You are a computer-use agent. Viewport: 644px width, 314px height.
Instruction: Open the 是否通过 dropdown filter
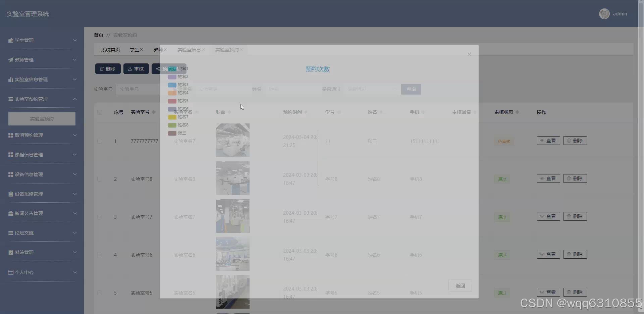[372, 89]
